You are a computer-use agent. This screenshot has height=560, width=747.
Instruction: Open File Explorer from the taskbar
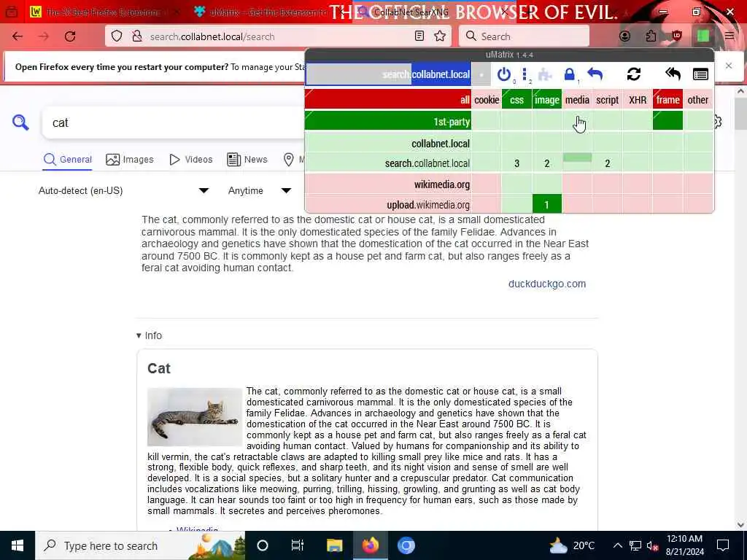(x=334, y=545)
